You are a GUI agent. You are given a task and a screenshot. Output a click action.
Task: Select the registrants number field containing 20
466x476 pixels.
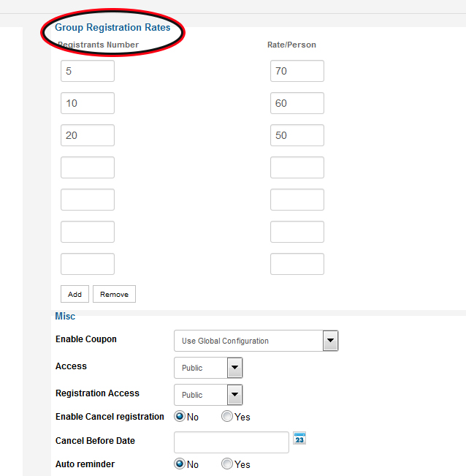click(x=88, y=135)
